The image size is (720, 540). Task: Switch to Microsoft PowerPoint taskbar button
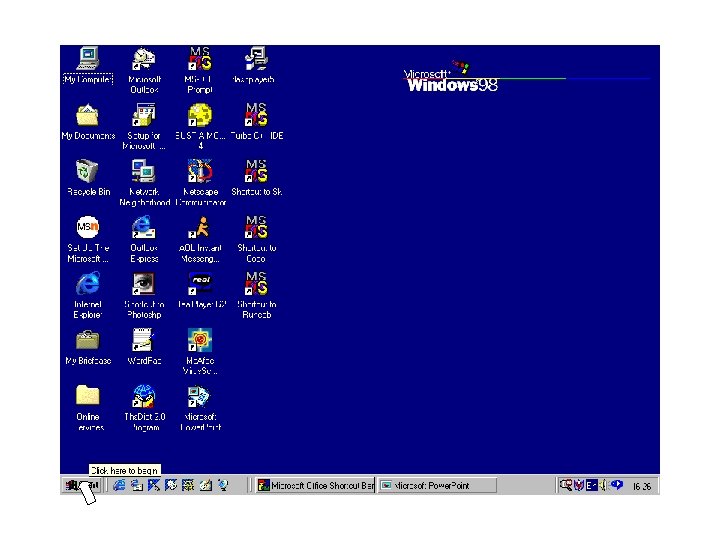[x=437, y=485]
